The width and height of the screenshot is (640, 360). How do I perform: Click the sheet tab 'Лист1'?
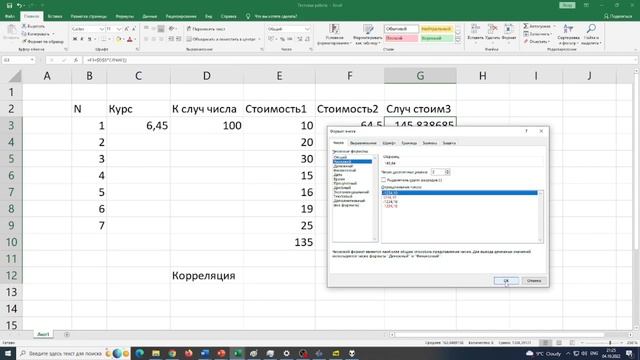pos(43,334)
